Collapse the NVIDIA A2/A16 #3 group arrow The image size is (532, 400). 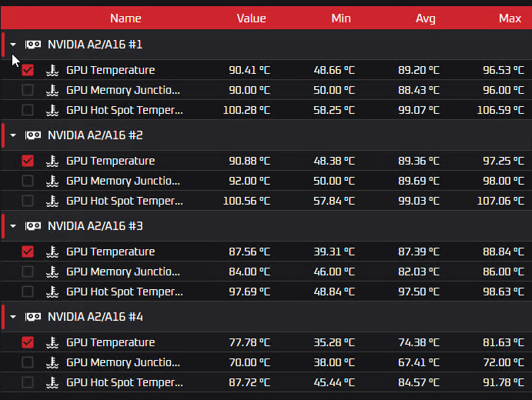pos(13,226)
